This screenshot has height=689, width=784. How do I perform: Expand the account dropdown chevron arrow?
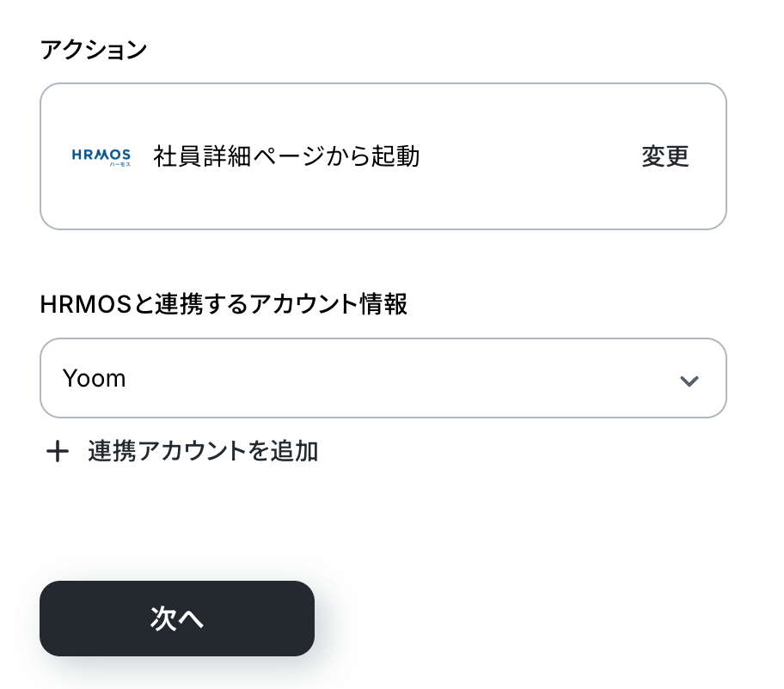point(689,380)
